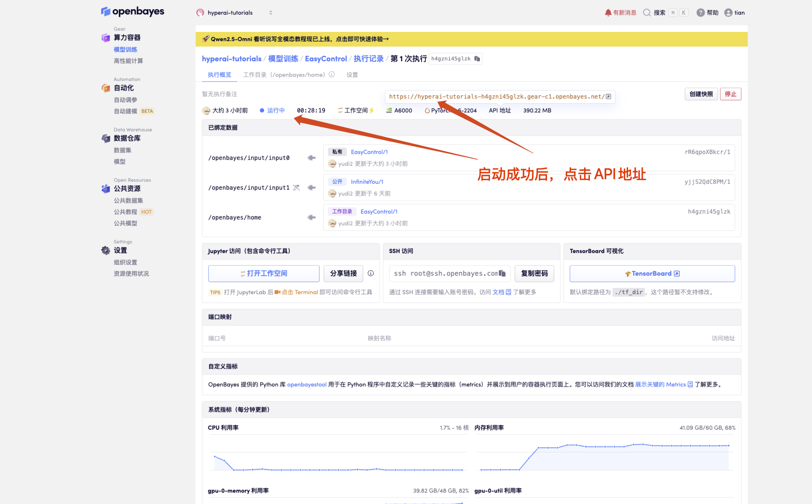Open the 展示关键的 Metrics doc link
The width and height of the screenshot is (812, 504).
[664, 384]
